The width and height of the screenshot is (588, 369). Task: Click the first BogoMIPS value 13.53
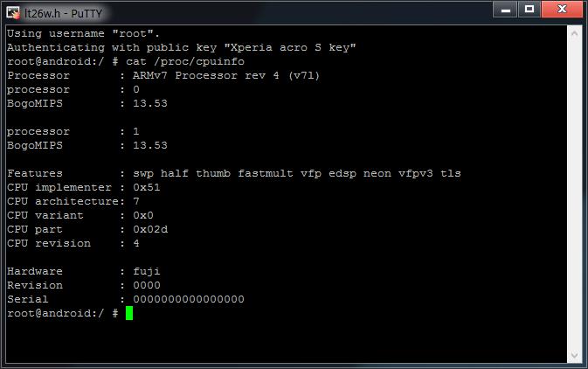point(150,103)
